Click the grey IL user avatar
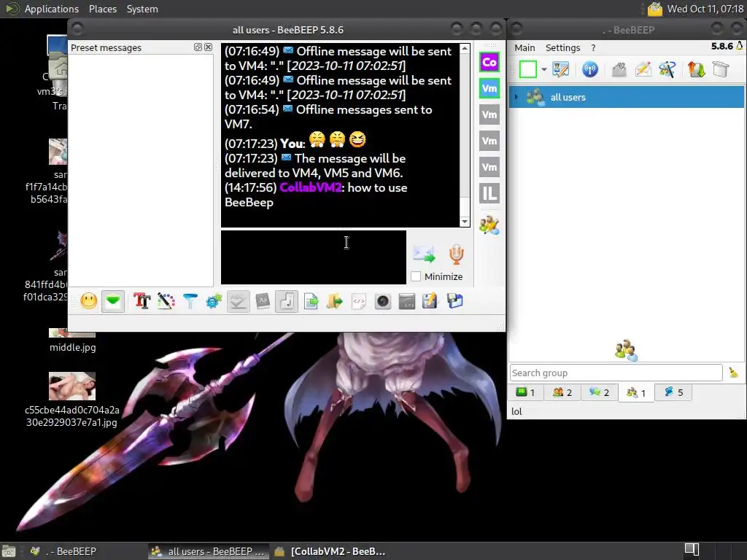This screenshot has height=560, width=747. (489, 193)
